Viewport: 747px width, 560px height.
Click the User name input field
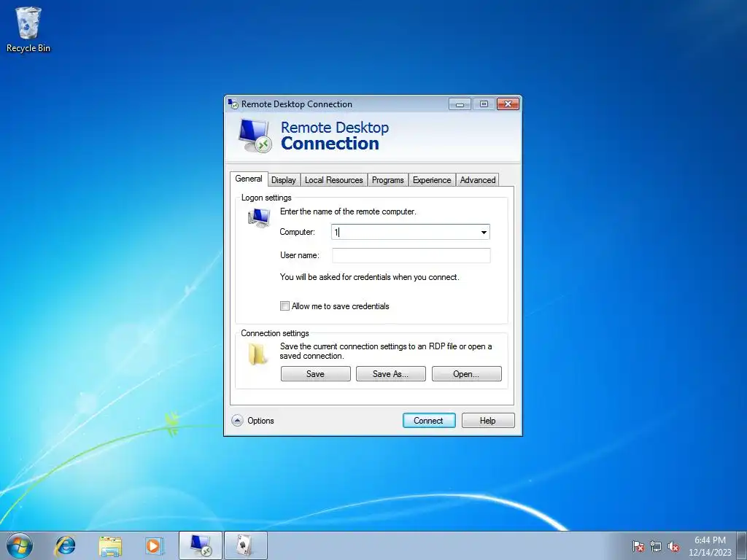[411, 256]
